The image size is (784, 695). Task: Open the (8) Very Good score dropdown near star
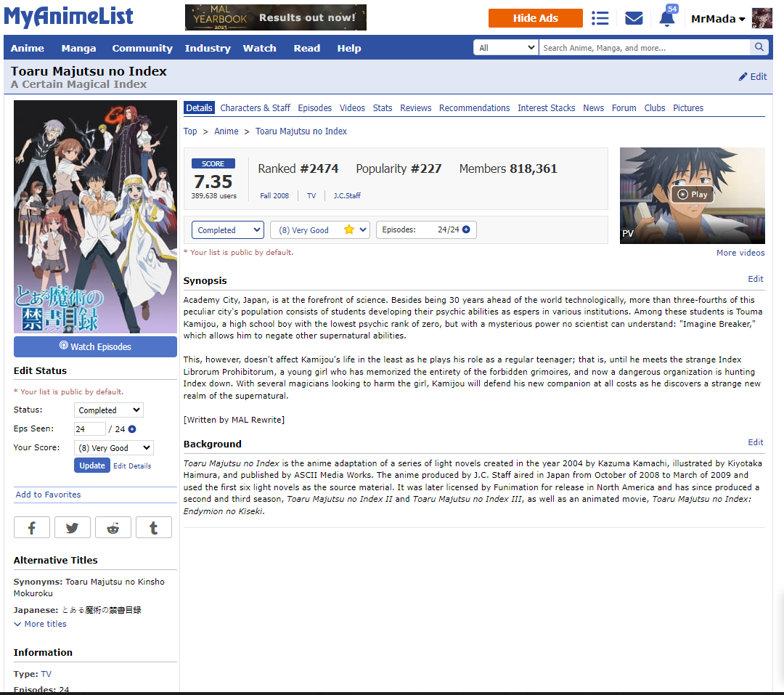coord(320,230)
